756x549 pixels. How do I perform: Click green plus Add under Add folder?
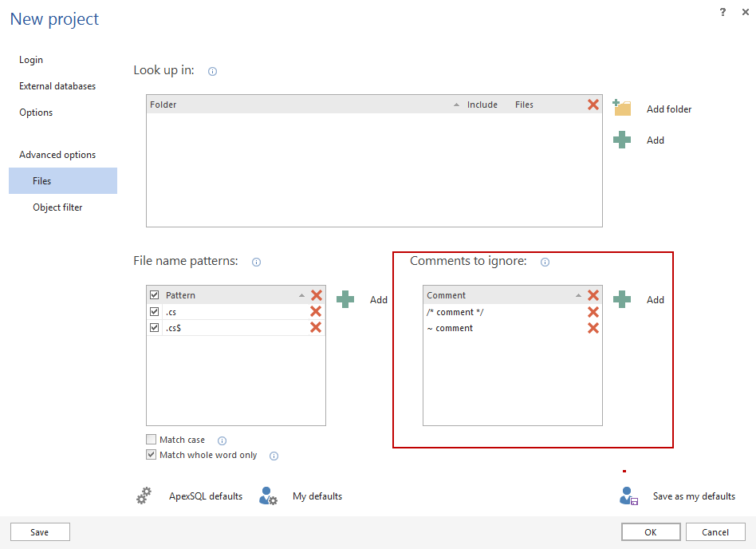622,140
